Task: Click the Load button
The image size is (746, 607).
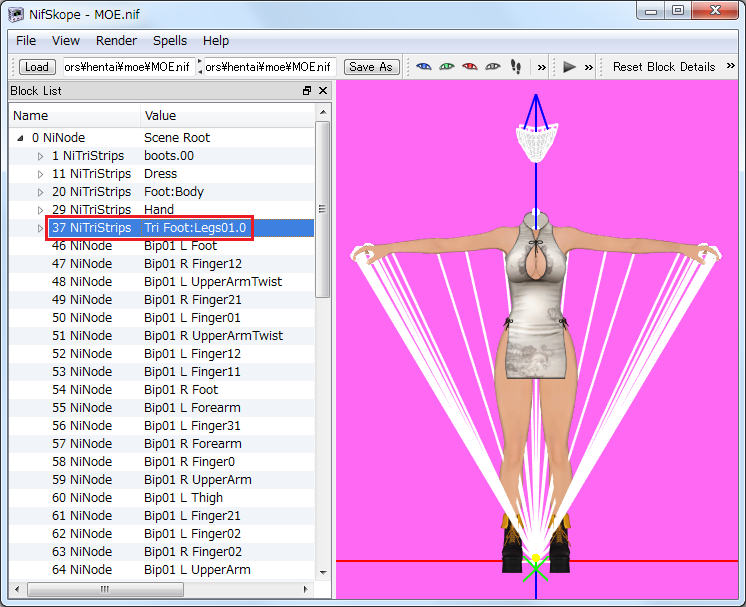Action: coord(37,67)
